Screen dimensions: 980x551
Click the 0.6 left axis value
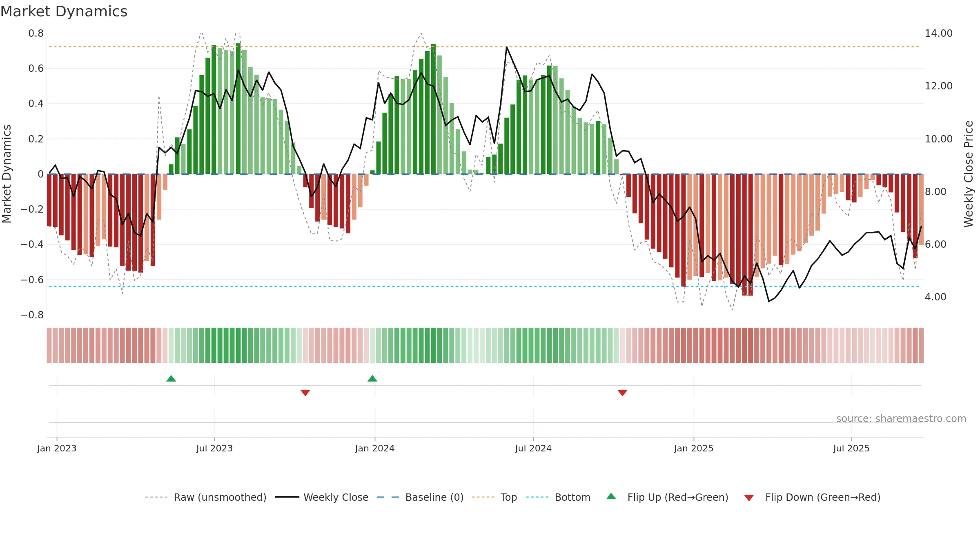tap(36, 69)
